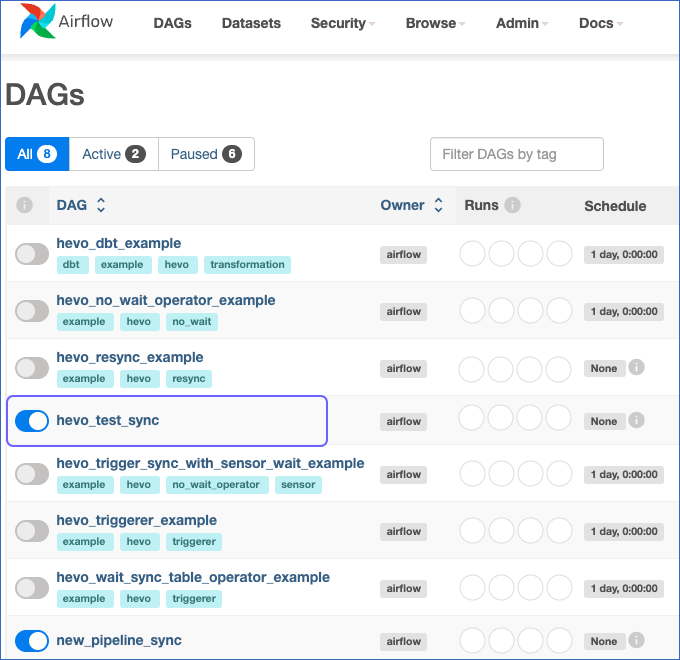The height and width of the screenshot is (660, 680).
Task: Click last run circle for new_pipeline_sync
Action: coord(559,640)
